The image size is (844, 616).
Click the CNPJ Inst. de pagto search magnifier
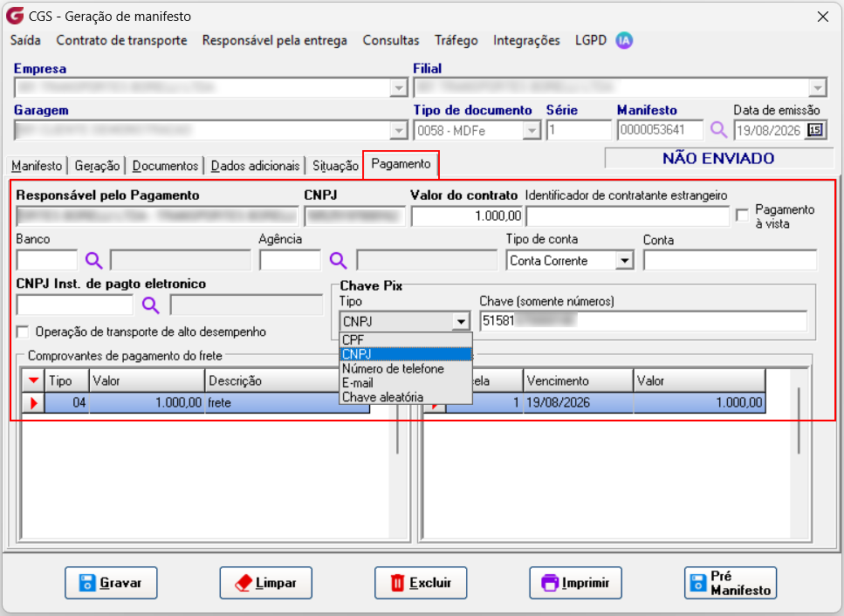tap(150, 305)
